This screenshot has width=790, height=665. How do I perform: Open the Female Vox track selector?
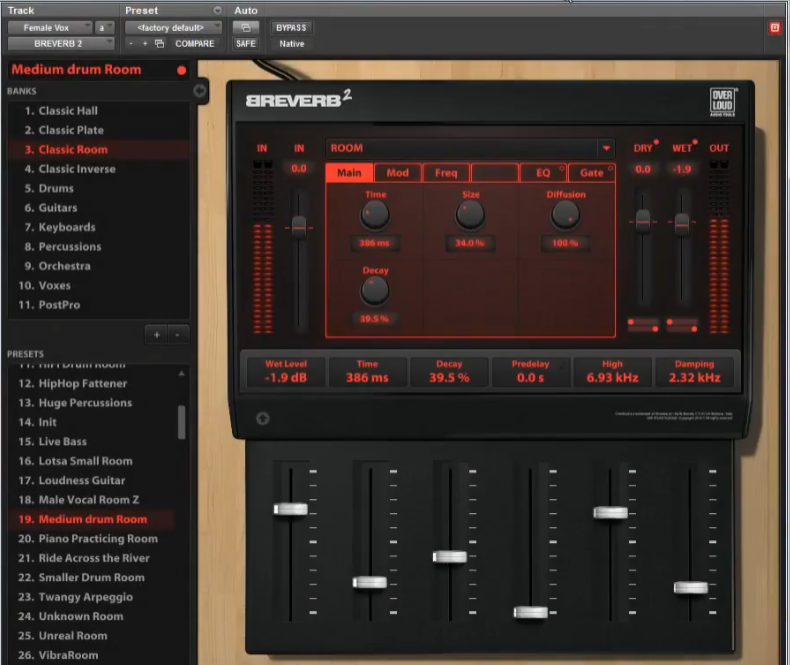point(50,28)
